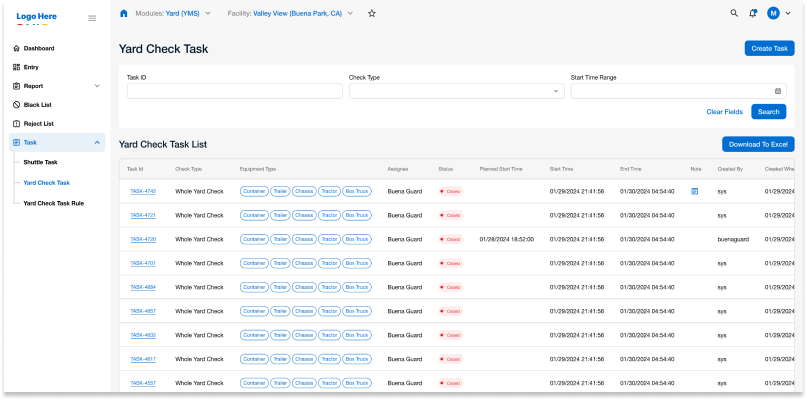Click Download To Excel button
This screenshot has width=807, height=401.
(758, 144)
